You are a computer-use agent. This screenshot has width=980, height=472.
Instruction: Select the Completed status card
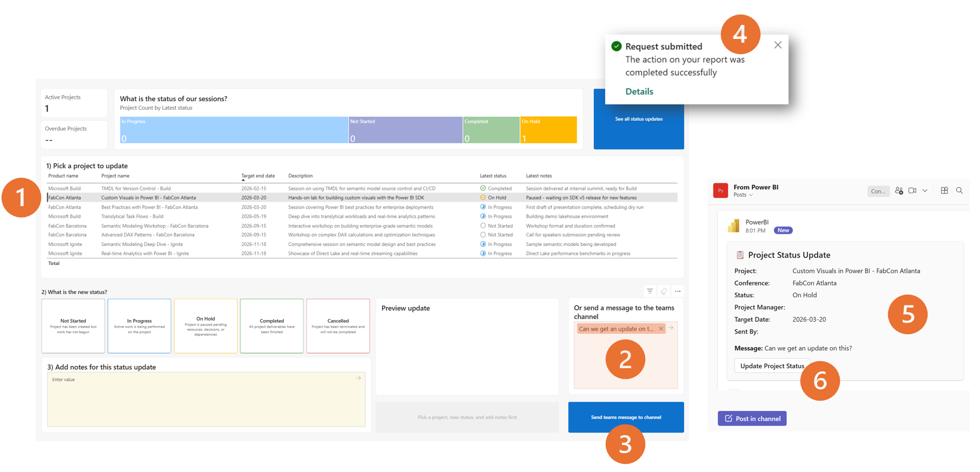[272, 326]
